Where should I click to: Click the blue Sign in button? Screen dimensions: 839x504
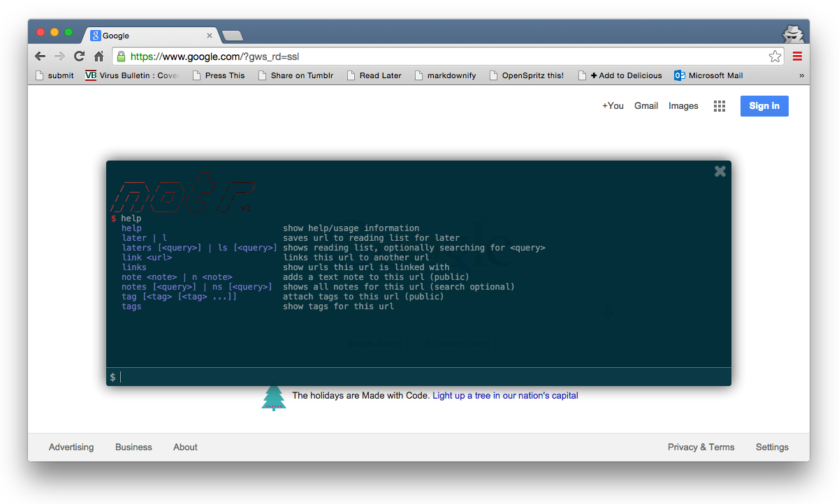click(x=764, y=106)
